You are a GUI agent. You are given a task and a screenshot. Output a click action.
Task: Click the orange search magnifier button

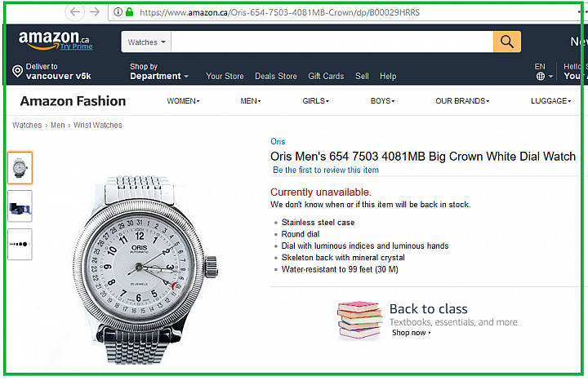[x=506, y=42]
